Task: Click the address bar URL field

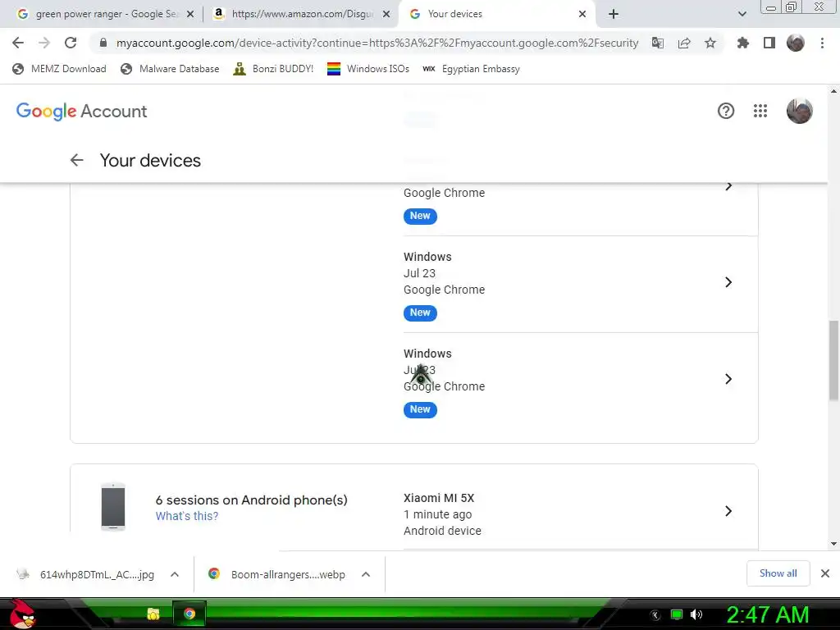Action: [377, 43]
